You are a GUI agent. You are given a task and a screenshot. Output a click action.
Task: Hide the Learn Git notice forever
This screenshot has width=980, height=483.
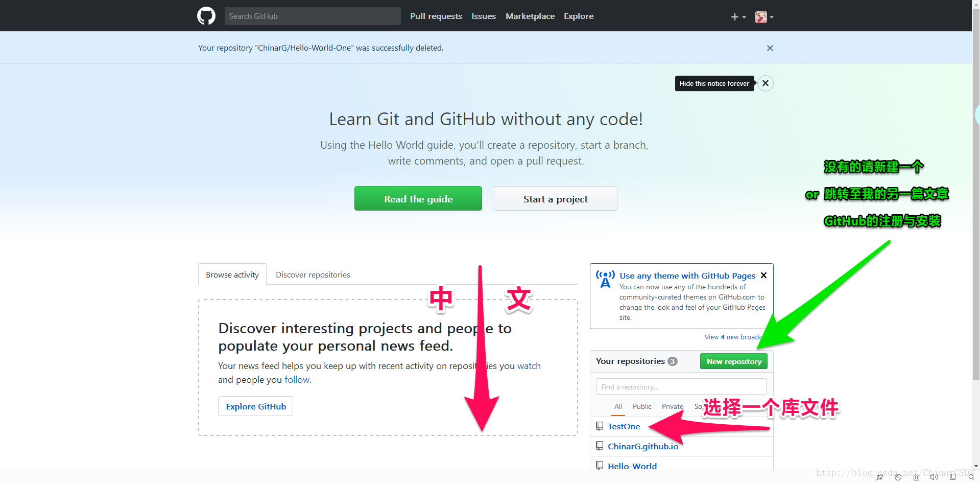[765, 83]
